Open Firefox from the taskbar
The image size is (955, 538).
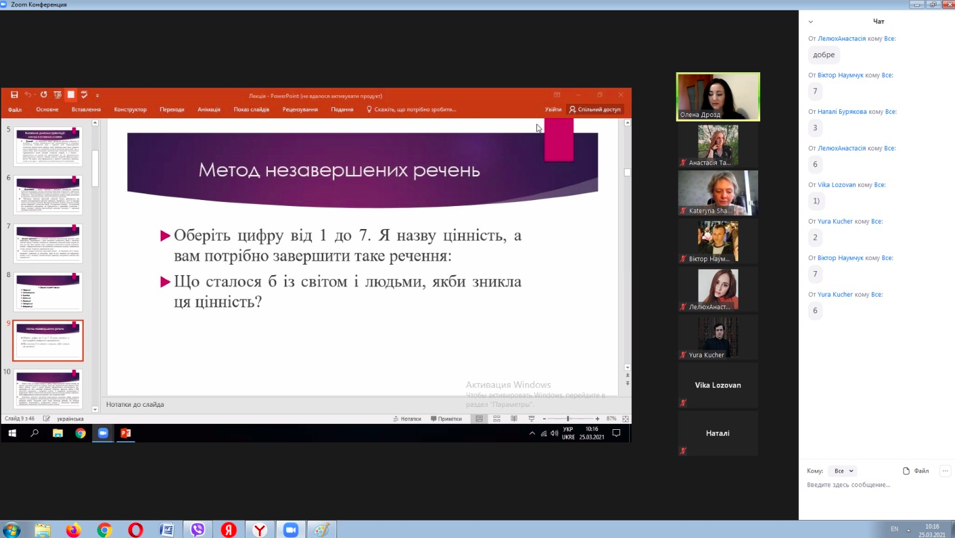[73, 529]
